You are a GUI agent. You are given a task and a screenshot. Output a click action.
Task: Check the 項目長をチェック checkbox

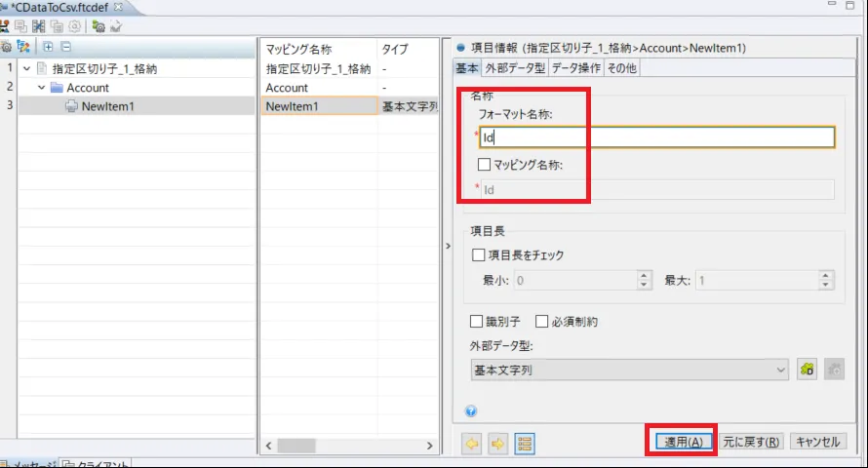pos(478,255)
